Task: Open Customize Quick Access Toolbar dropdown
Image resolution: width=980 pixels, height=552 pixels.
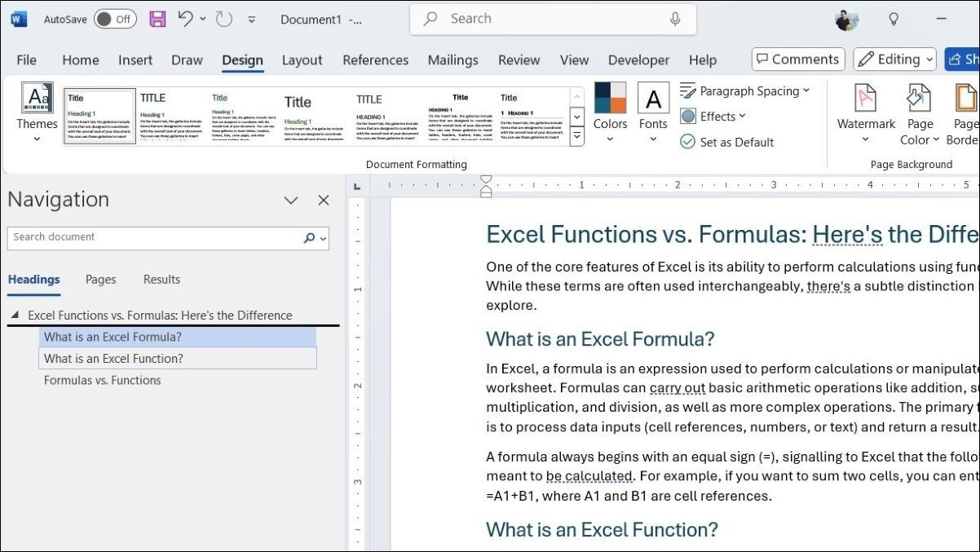Action: point(251,19)
